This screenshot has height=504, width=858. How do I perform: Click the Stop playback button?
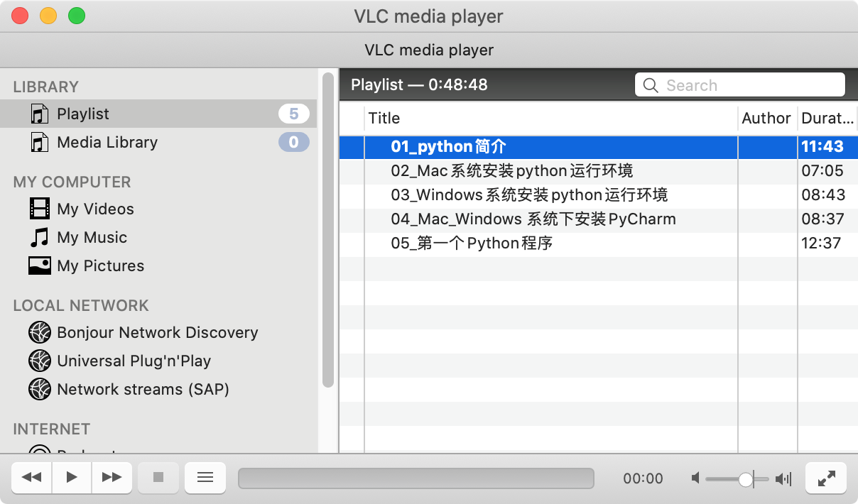158,478
